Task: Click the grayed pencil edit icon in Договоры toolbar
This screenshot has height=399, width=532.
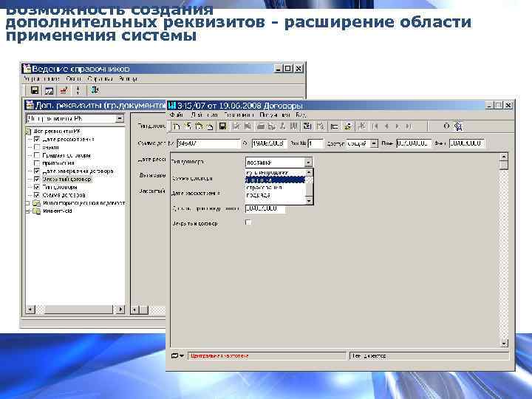Action: [x=236, y=126]
